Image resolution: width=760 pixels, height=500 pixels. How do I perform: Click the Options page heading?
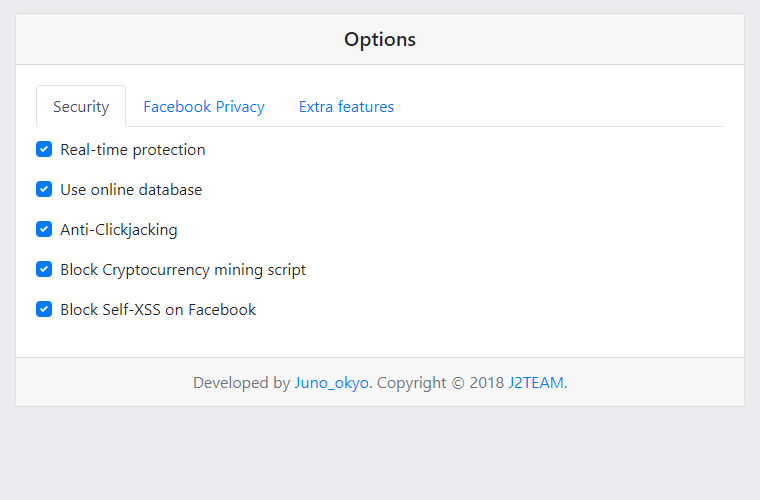pos(380,40)
